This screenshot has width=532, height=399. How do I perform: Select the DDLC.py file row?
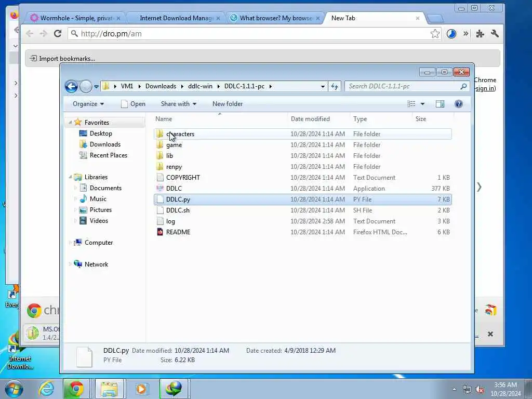point(303,199)
